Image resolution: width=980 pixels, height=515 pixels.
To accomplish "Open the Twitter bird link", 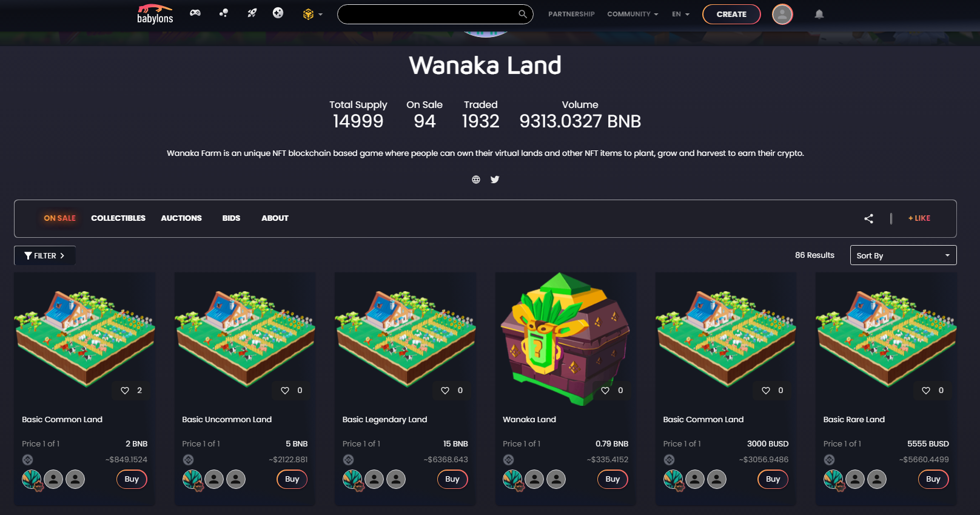I will [x=495, y=180].
